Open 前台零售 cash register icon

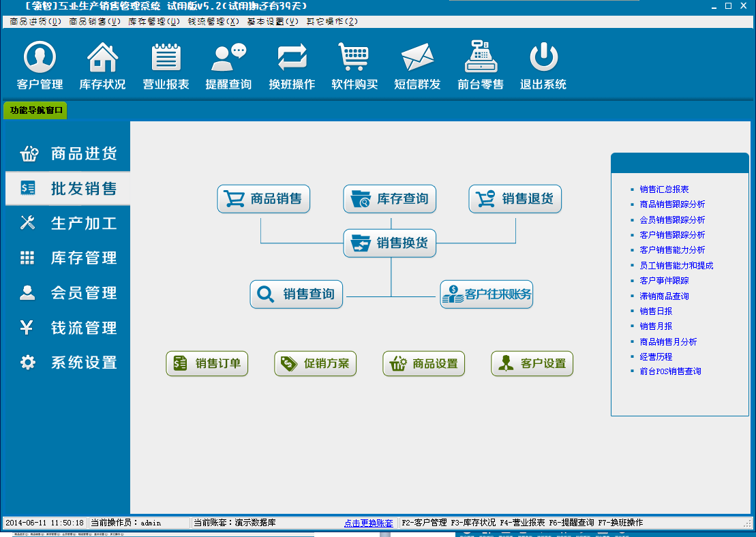[481, 57]
